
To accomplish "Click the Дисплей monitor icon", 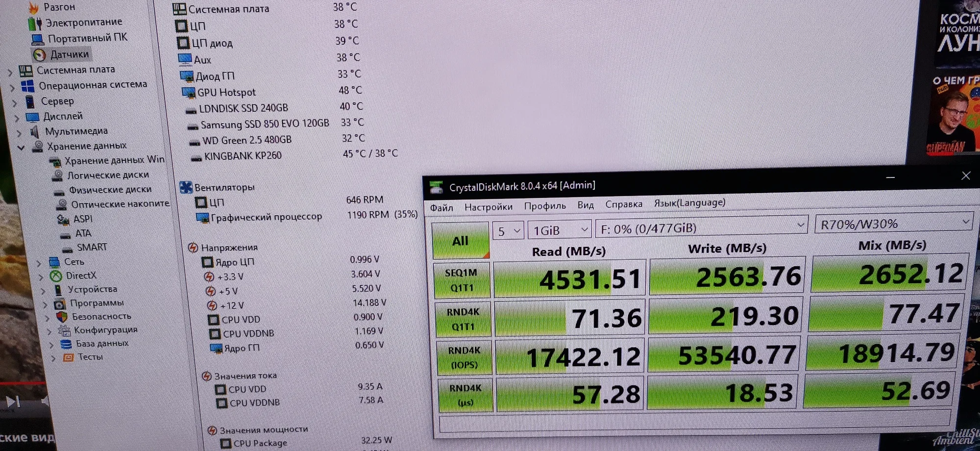I will [x=32, y=117].
